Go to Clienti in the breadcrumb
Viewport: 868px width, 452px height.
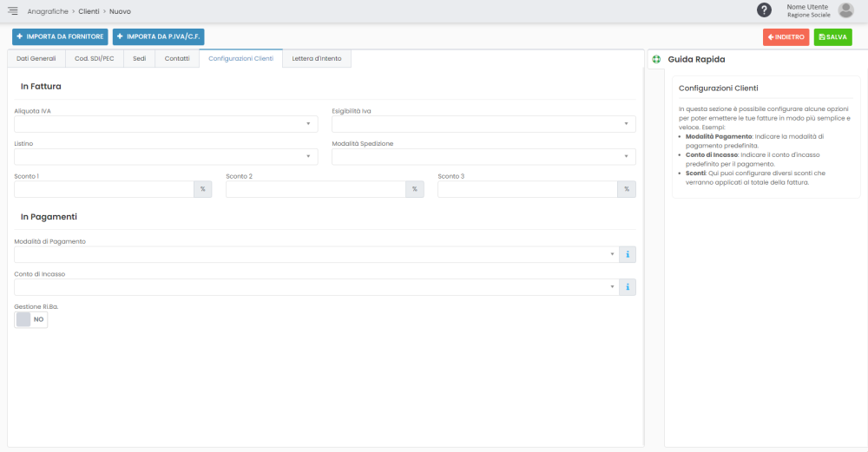pyautogui.click(x=89, y=11)
